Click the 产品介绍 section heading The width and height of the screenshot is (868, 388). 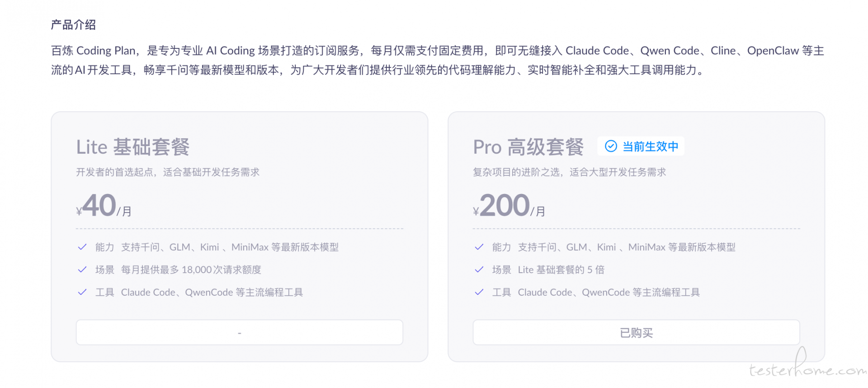tap(73, 25)
